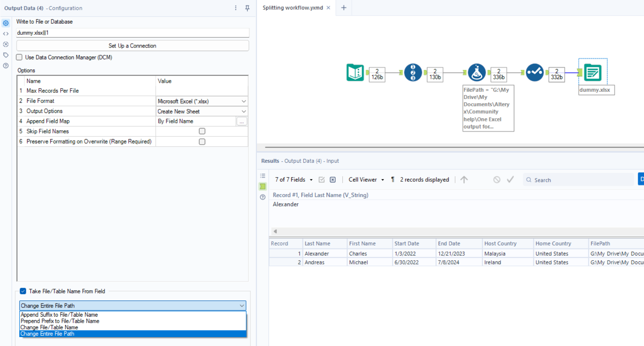Click the Results horizontal scrollbar left arrow

pos(275,231)
